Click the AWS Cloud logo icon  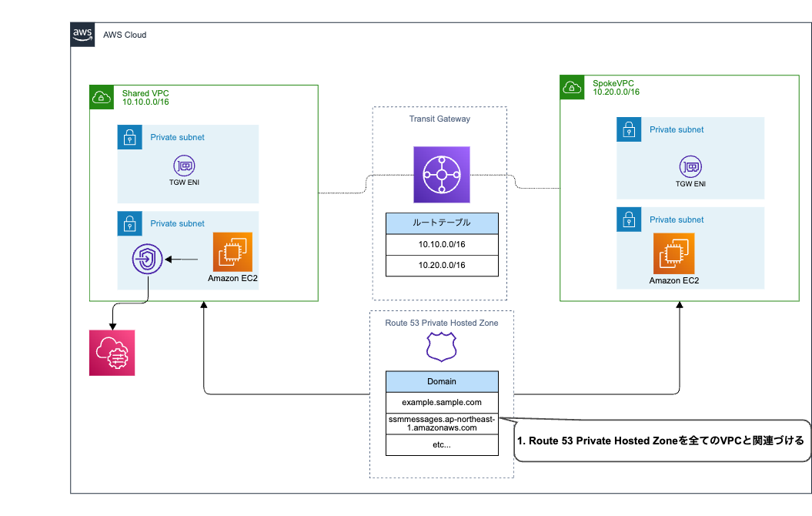point(82,34)
